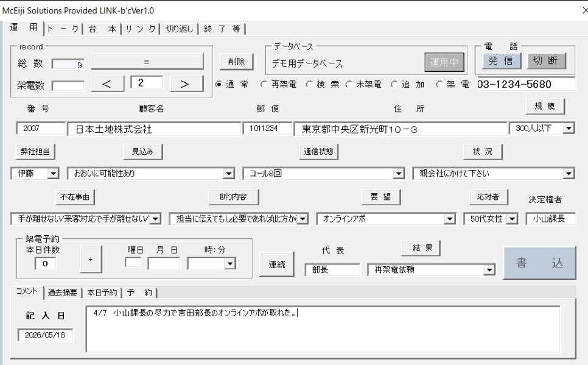The width and height of the screenshot is (588, 365).
Task: Expand the コール8回 dropdown
Action: [x=398, y=174]
